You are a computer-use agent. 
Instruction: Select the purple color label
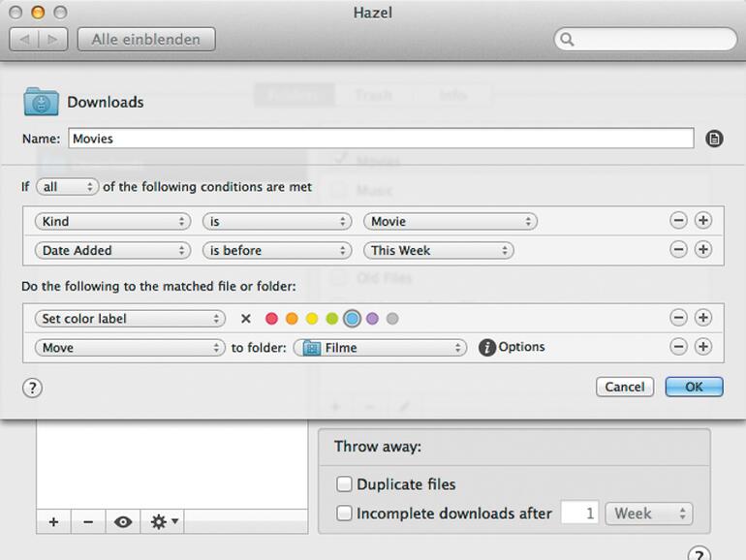point(373,319)
